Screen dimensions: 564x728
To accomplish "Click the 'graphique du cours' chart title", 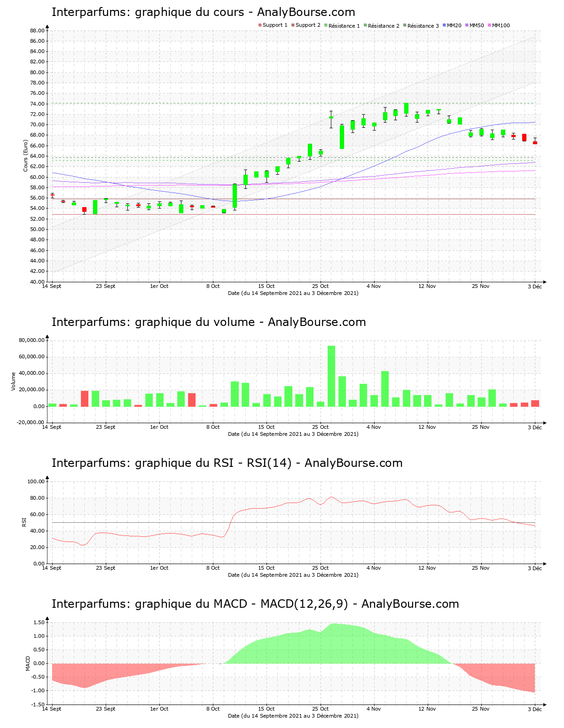I will click(204, 12).
